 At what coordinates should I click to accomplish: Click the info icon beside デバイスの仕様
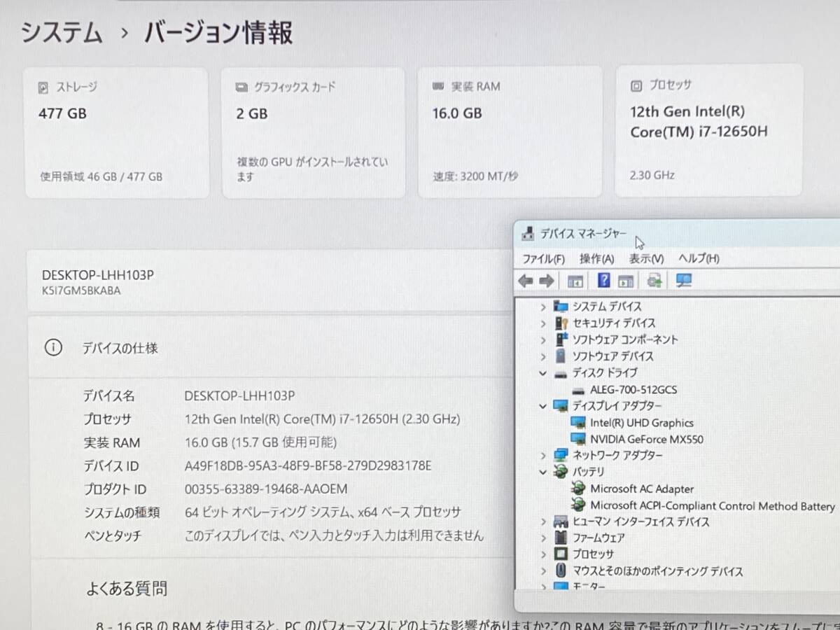(53, 347)
